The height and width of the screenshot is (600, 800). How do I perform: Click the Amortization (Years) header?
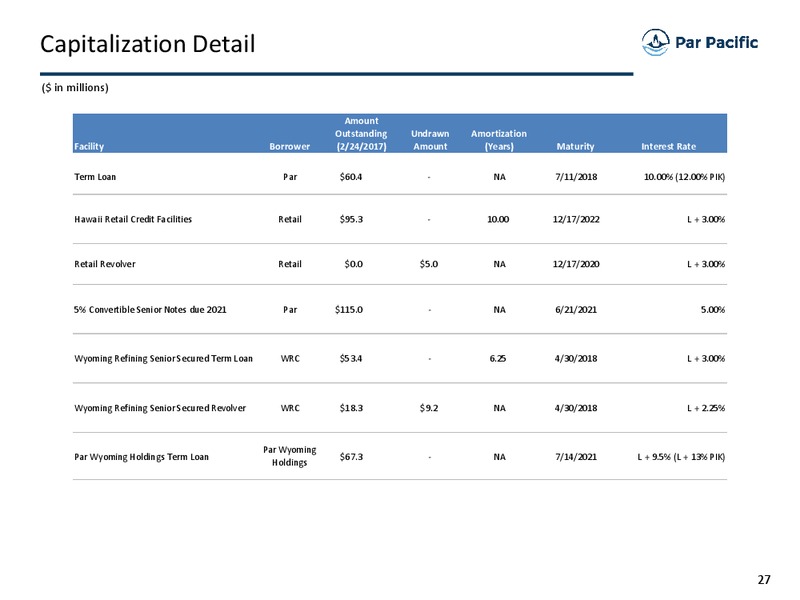[x=498, y=140]
